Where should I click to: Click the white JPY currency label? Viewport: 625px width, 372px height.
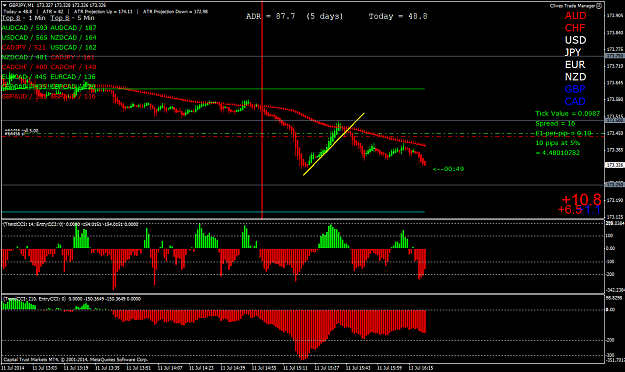tap(573, 52)
